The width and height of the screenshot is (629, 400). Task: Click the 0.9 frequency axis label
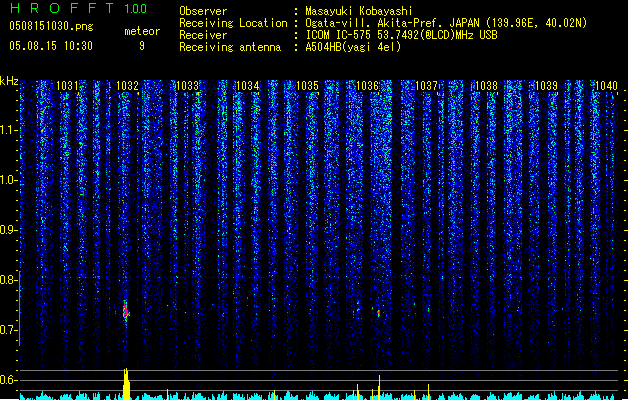8,230
